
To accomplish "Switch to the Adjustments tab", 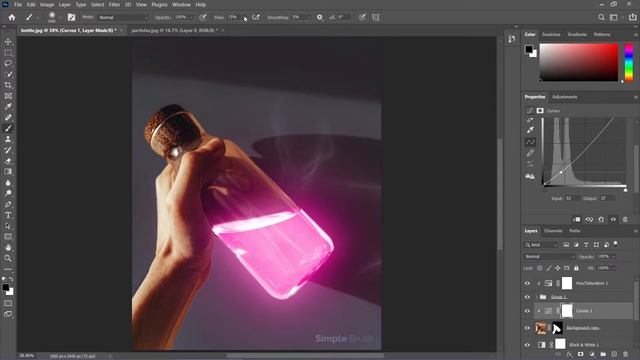I will pos(564,97).
